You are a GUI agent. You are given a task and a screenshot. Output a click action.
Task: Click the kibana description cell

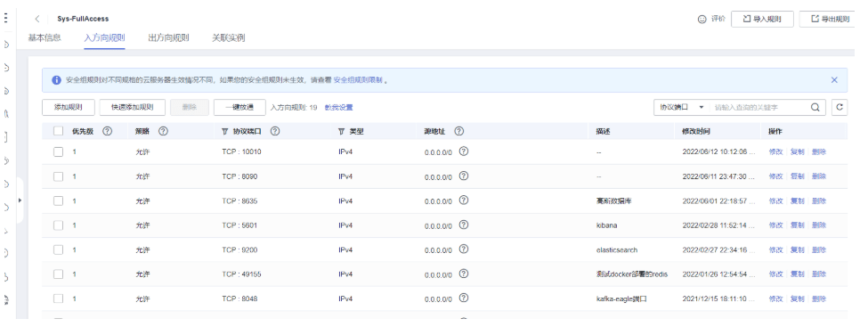pyautogui.click(x=606, y=225)
